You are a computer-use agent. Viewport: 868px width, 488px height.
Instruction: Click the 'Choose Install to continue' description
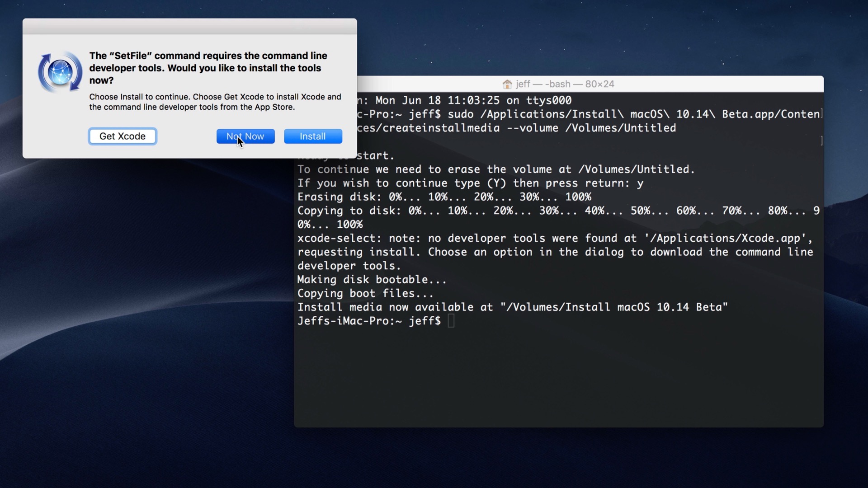(x=215, y=102)
